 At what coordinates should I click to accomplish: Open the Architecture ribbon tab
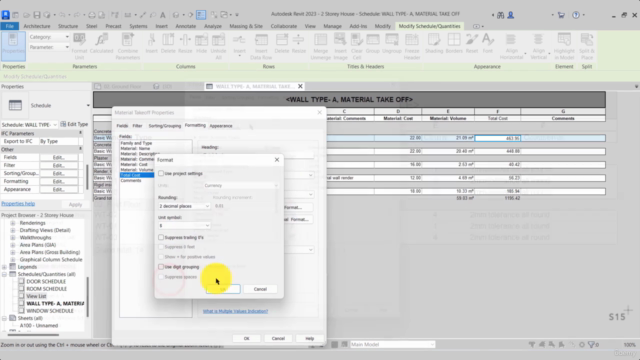[x=37, y=26]
